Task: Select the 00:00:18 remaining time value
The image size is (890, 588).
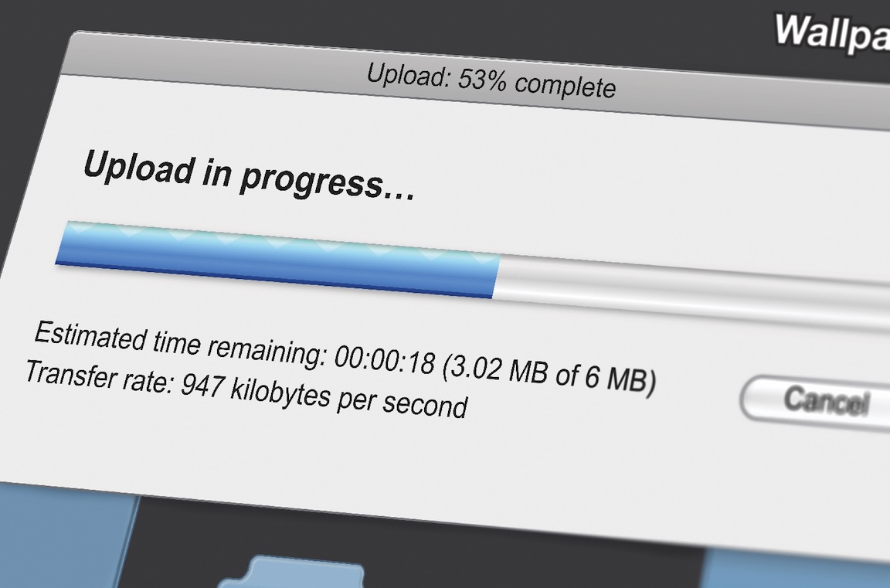Action: point(385,360)
